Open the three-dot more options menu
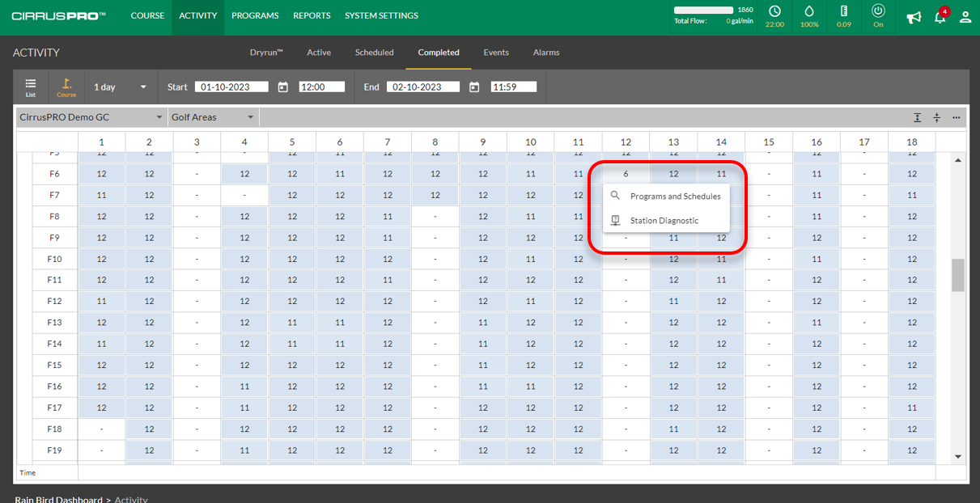 click(x=957, y=117)
